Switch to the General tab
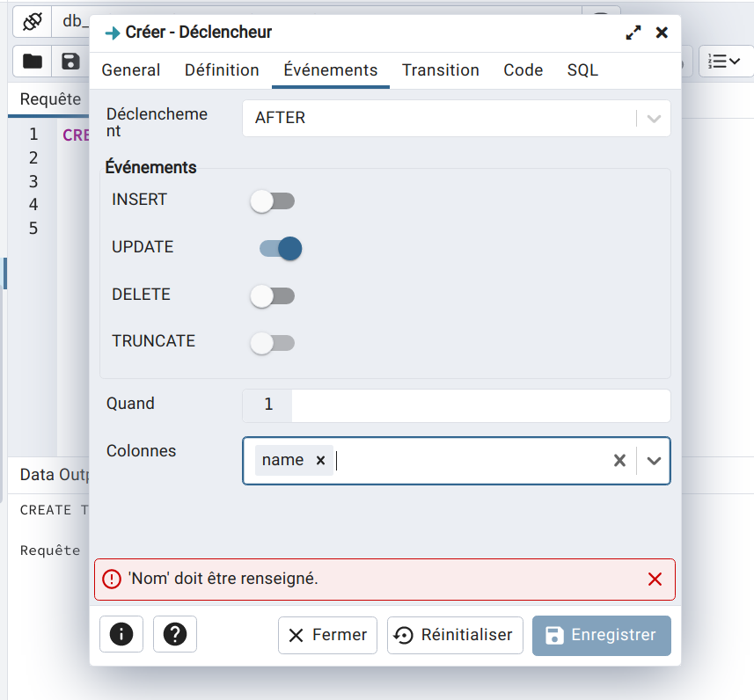 coord(131,70)
